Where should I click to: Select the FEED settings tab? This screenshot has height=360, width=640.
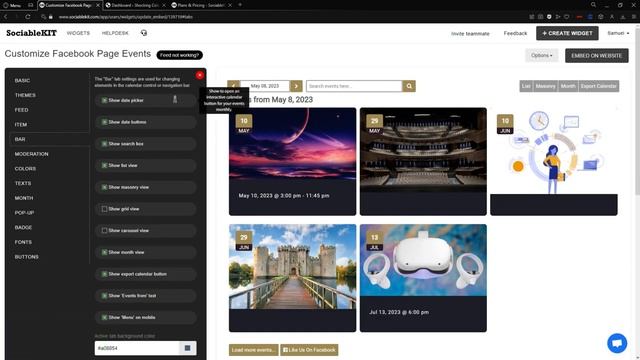coord(22,110)
